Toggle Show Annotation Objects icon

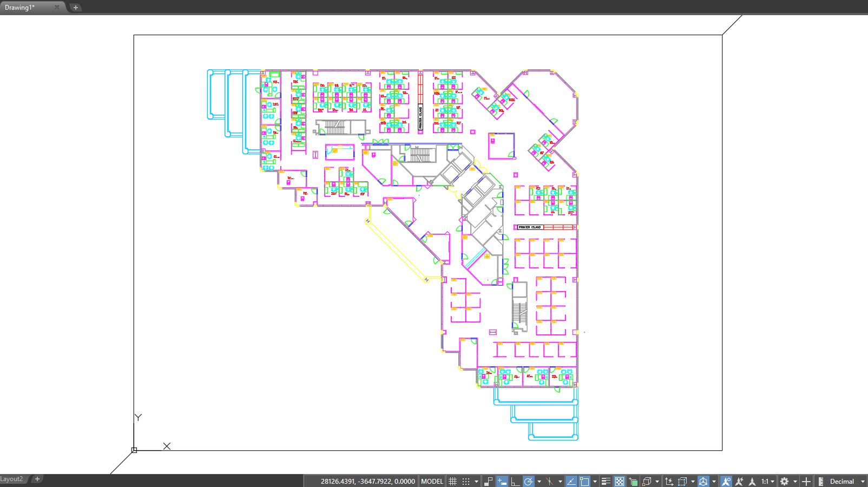click(726, 481)
